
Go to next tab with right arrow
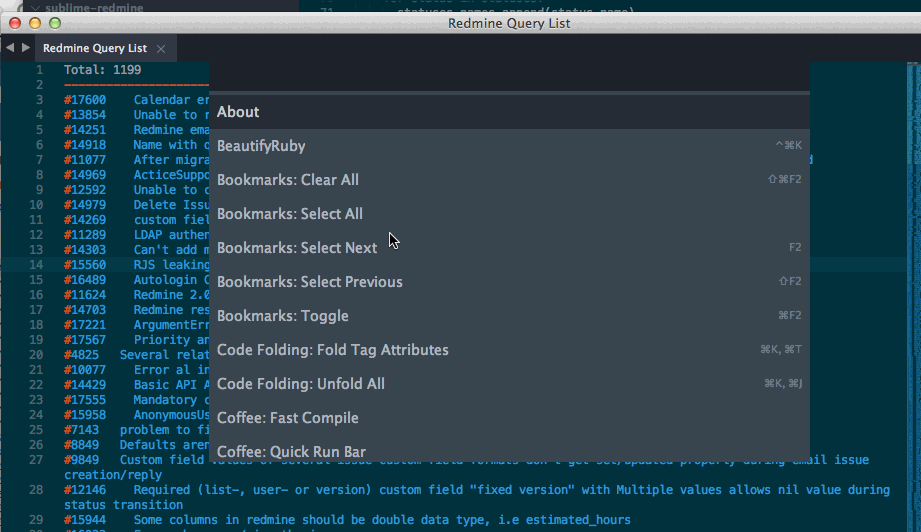coord(26,48)
